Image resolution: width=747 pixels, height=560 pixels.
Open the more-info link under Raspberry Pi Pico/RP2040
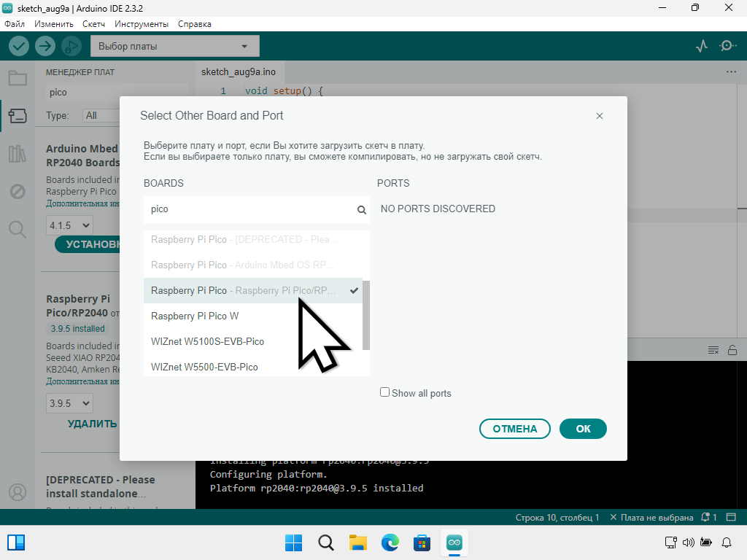[x=82, y=381]
